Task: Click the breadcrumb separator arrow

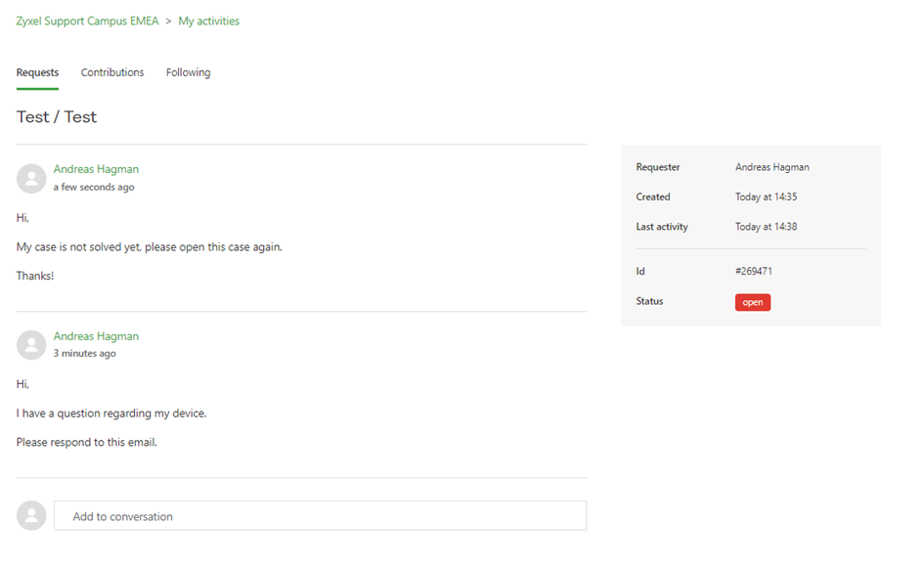Action: [168, 22]
